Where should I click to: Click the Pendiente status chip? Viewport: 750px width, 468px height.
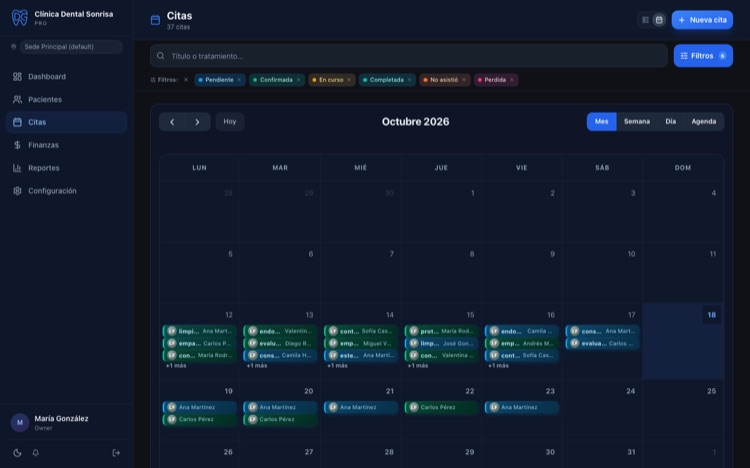(x=220, y=80)
